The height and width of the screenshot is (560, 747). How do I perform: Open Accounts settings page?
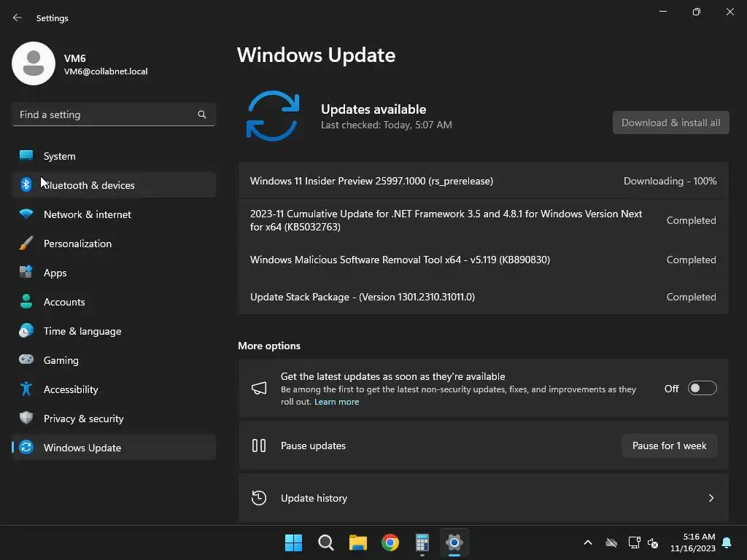tap(114, 301)
